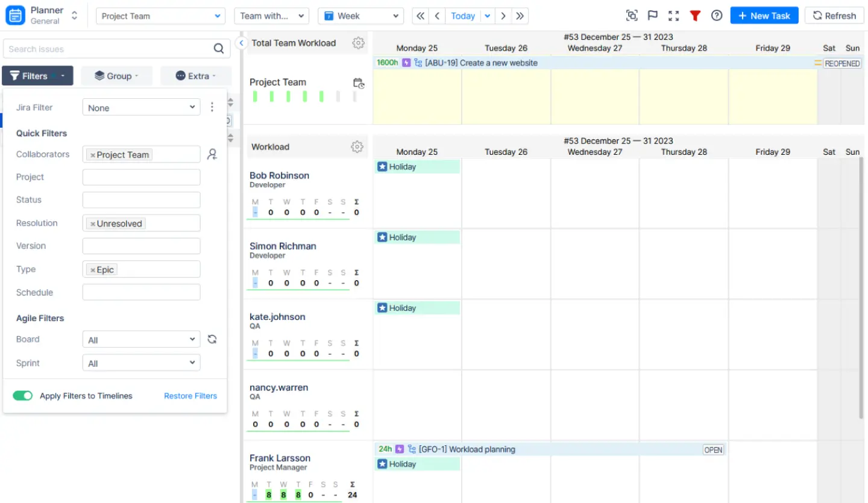The image size is (868, 503).
Task: Open the Workload panel settings gear
Action: 357,146
